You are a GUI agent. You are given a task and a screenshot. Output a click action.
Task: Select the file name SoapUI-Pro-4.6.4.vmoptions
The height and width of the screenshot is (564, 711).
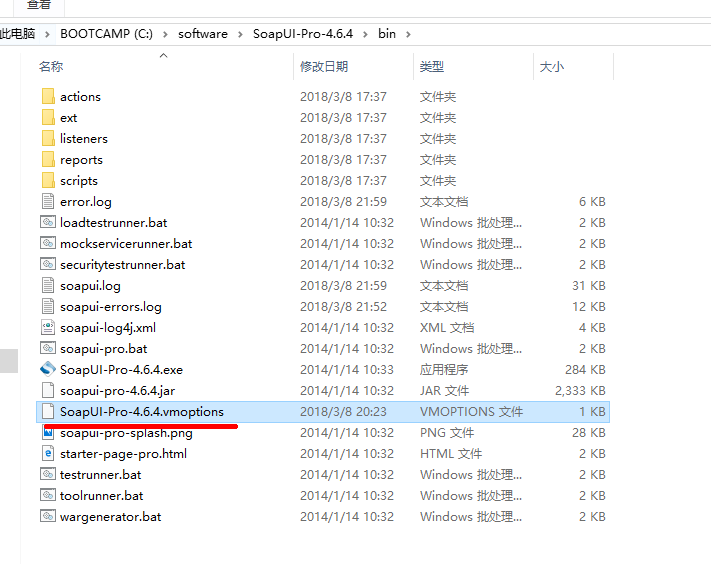pos(142,412)
